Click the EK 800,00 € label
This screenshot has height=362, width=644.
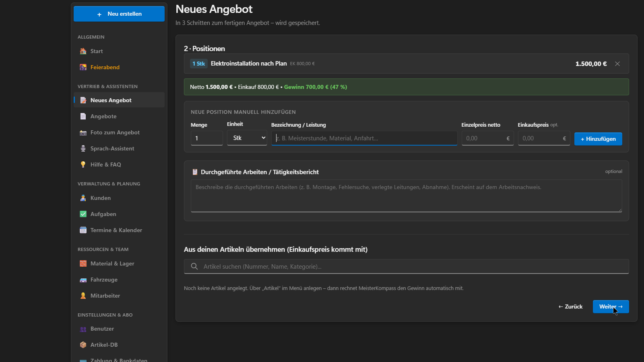tap(302, 64)
